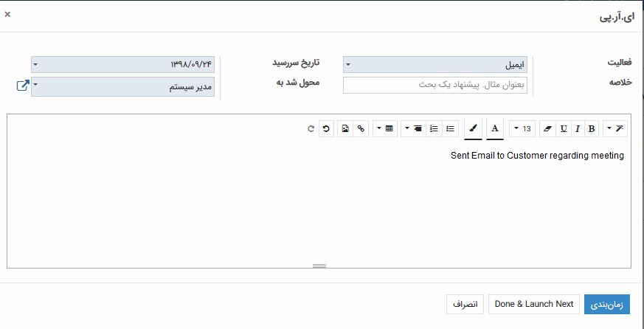Screen dimensions: 644x329
Task: Click the تاریخ سررسید label
Action: (296, 63)
